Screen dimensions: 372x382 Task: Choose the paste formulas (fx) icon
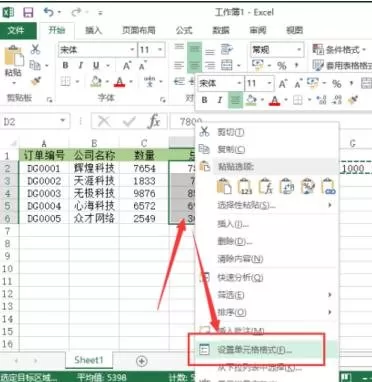click(x=266, y=186)
